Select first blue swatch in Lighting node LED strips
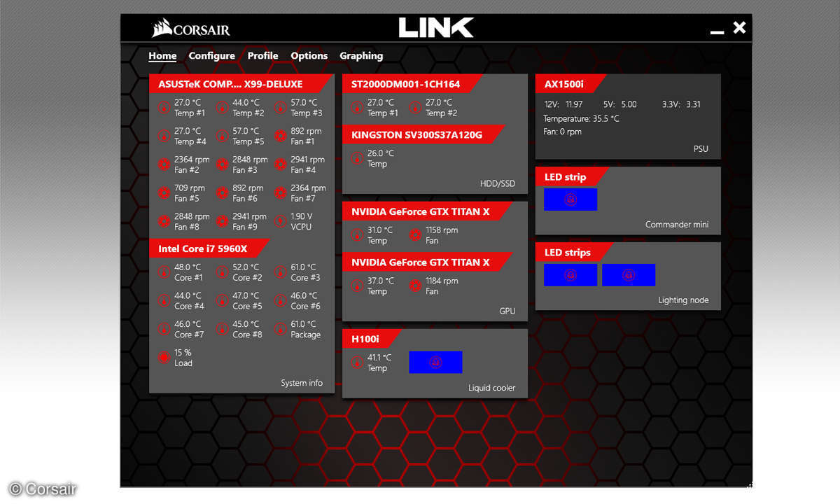Viewport: 840px width, 504px height. 570,275
